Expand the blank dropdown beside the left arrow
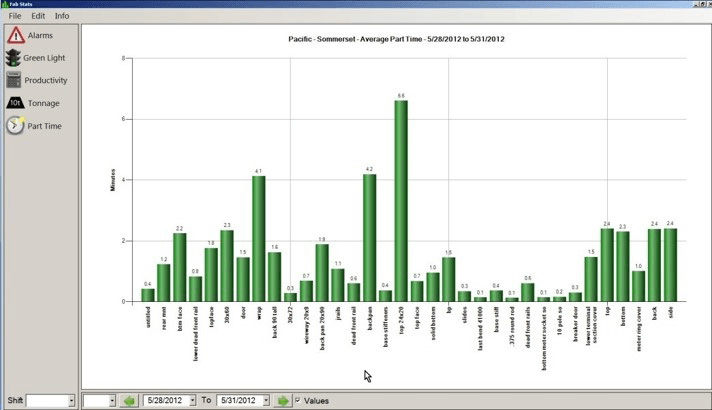This screenshot has width=712, height=410. (x=111, y=400)
